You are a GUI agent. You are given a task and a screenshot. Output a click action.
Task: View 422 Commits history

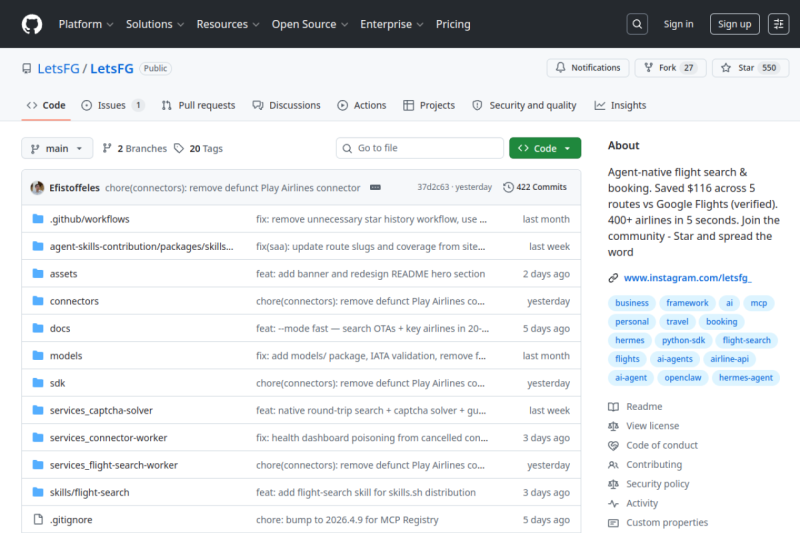pos(535,187)
